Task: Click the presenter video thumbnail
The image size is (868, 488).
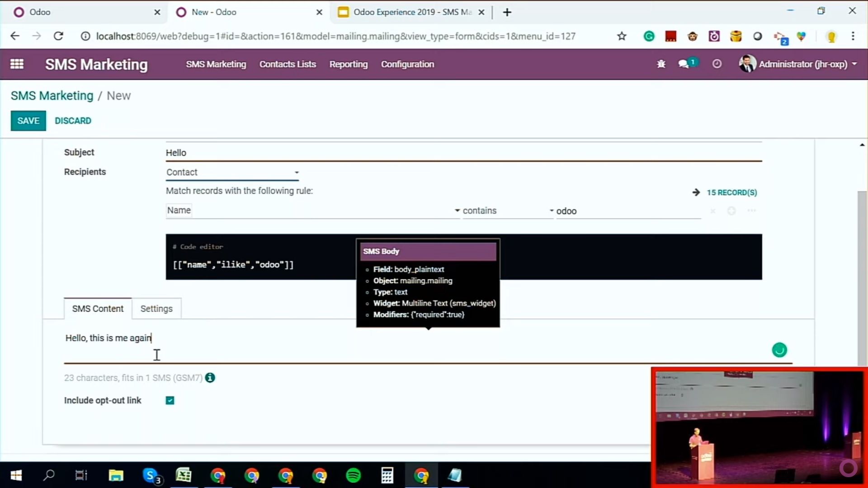Action: tap(759, 427)
